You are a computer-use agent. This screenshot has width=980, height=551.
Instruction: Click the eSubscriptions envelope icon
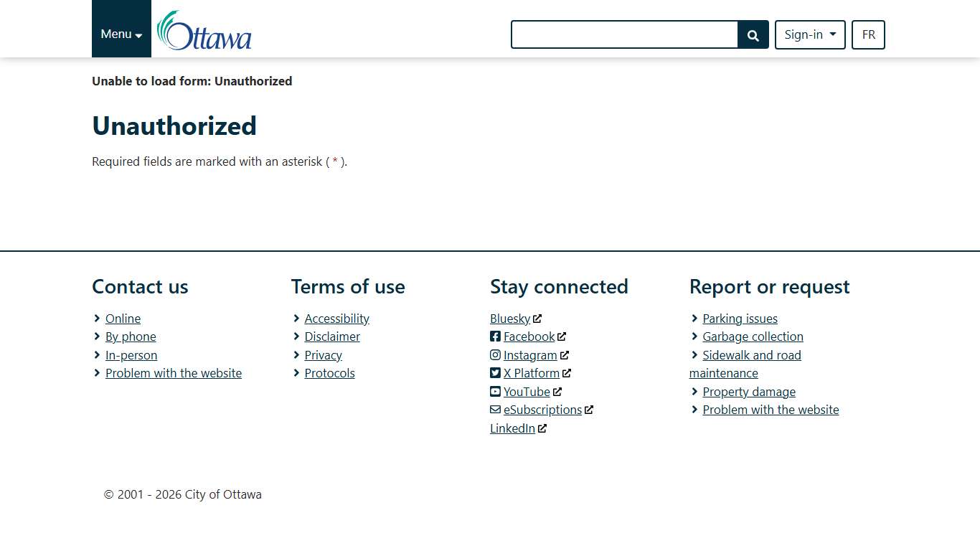(495, 410)
